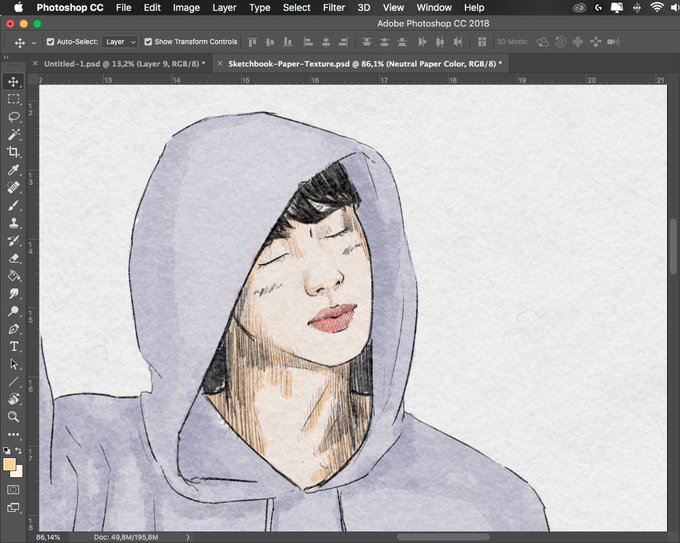Open the Image menu
This screenshot has width=680, height=543.
click(186, 8)
